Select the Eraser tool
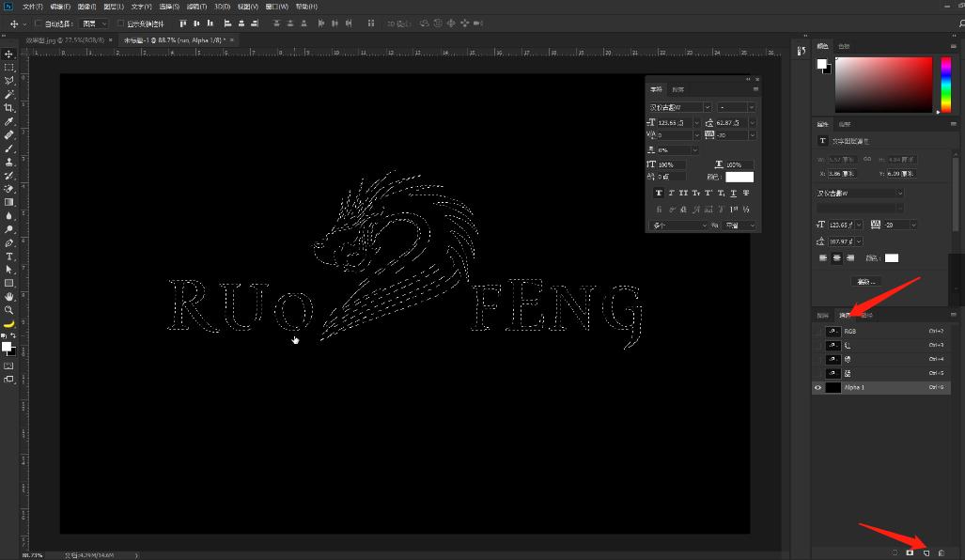This screenshot has height=560, width=965. click(8, 189)
